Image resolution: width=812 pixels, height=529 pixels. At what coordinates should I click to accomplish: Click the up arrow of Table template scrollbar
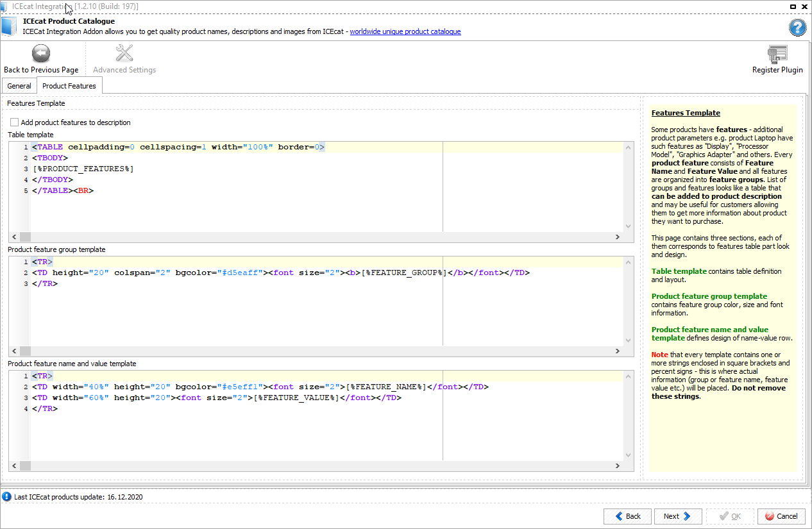click(629, 148)
